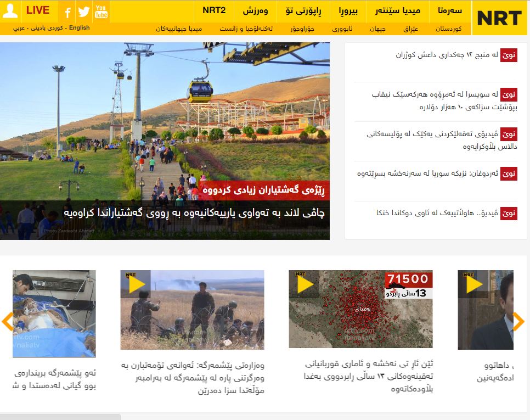Open the YouTube channel icon
The image size is (530, 420).
pyautogui.click(x=101, y=12)
